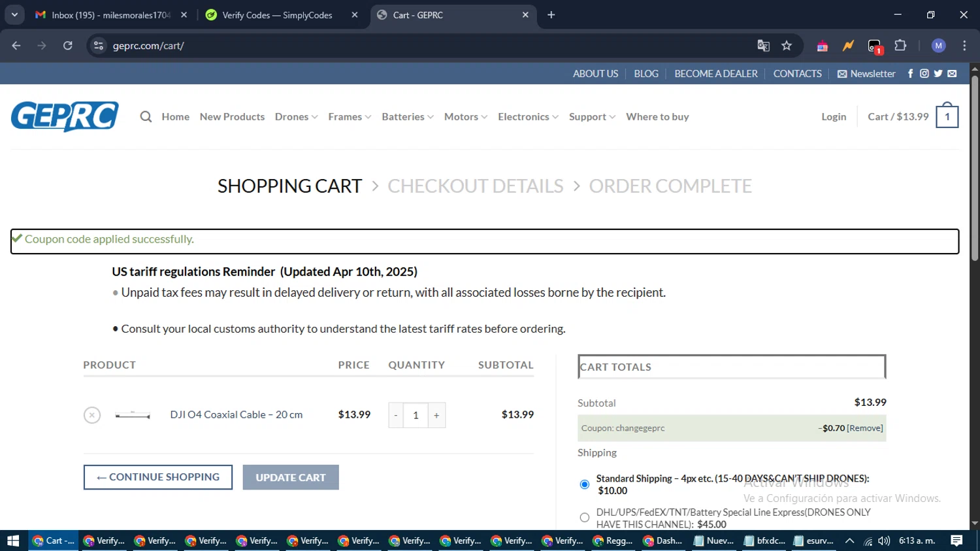Expand the Support menu
Screen dimensions: 980x551
[592, 116]
